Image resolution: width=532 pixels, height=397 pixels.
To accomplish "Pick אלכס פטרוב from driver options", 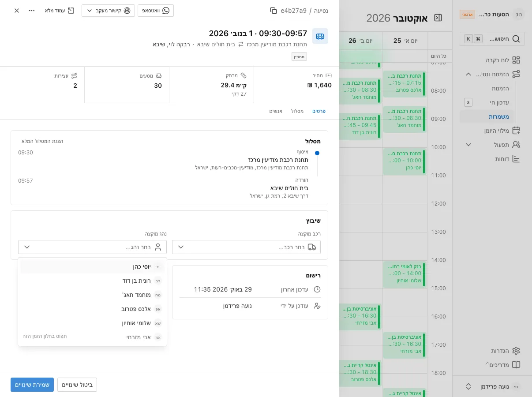I will click(92, 309).
